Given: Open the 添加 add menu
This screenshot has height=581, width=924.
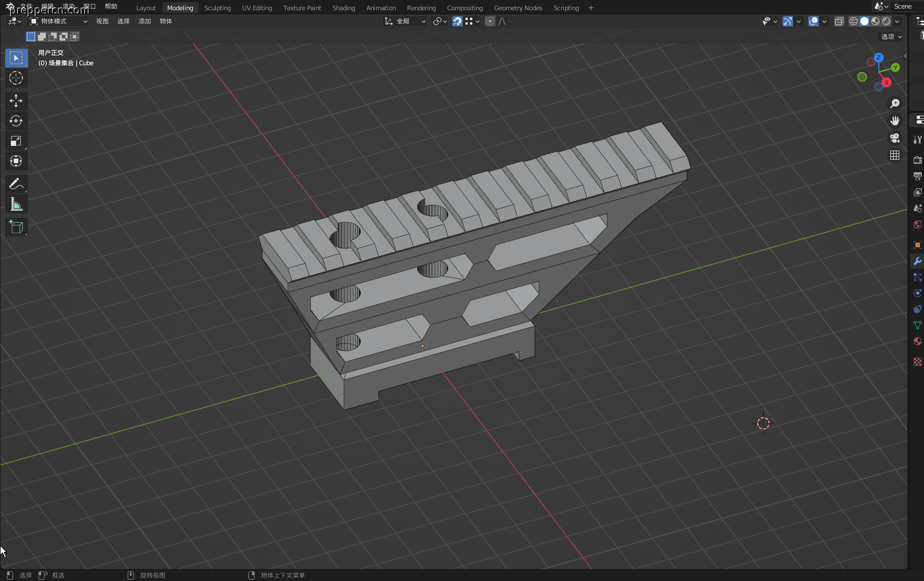Looking at the screenshot, I should 145,21.
